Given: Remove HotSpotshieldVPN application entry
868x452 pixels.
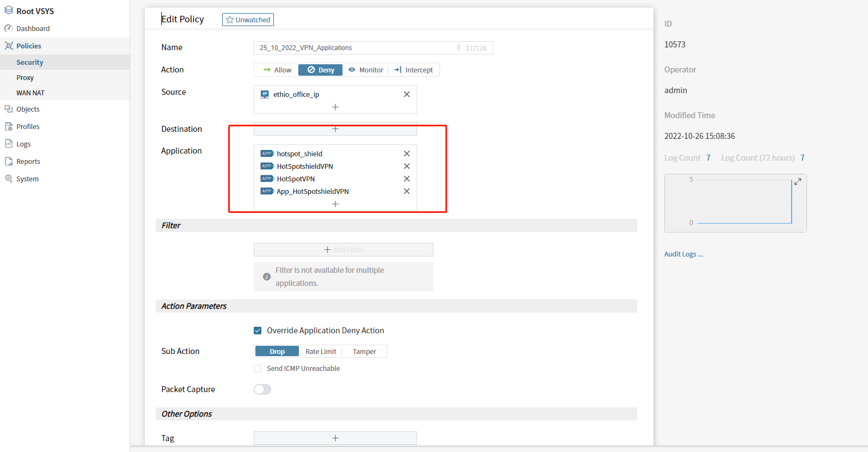Looking at the screenshot, I should (x=406, y=166).
